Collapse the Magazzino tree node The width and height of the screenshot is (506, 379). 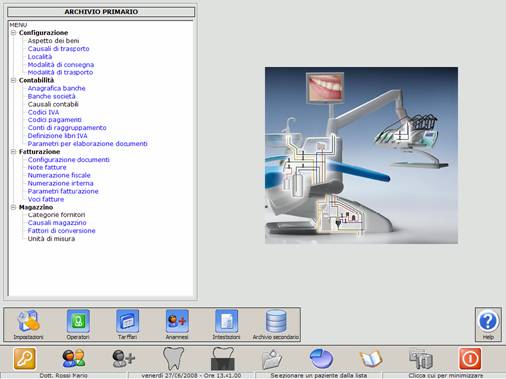[13, 207]
